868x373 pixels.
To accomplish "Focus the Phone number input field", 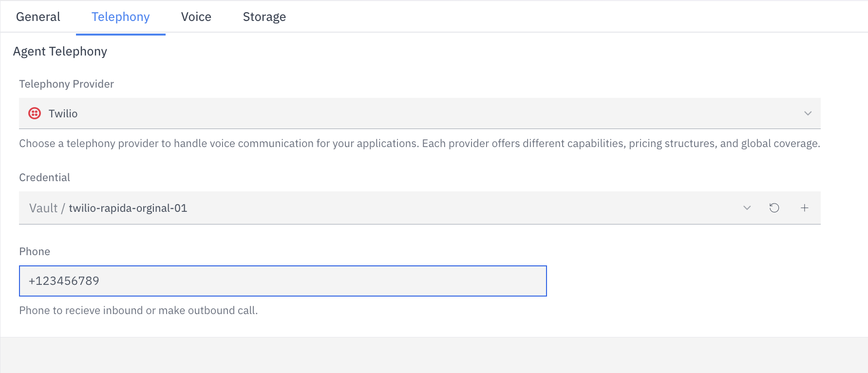I will point(283,281).
